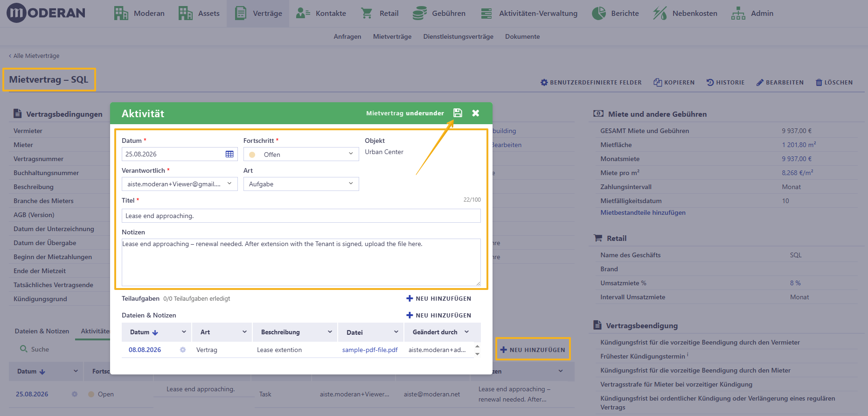The image size is (868, 416).
Task: Open the Datei column dropdown
Action: (396, 332)
